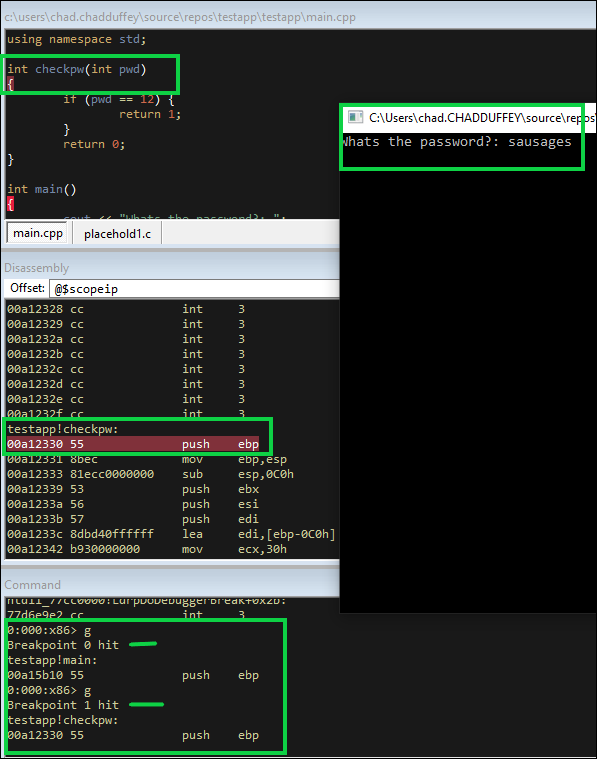597x759 pixels.
Task: Click the breakpoint brace under checkpw
Action: point(10,84)
